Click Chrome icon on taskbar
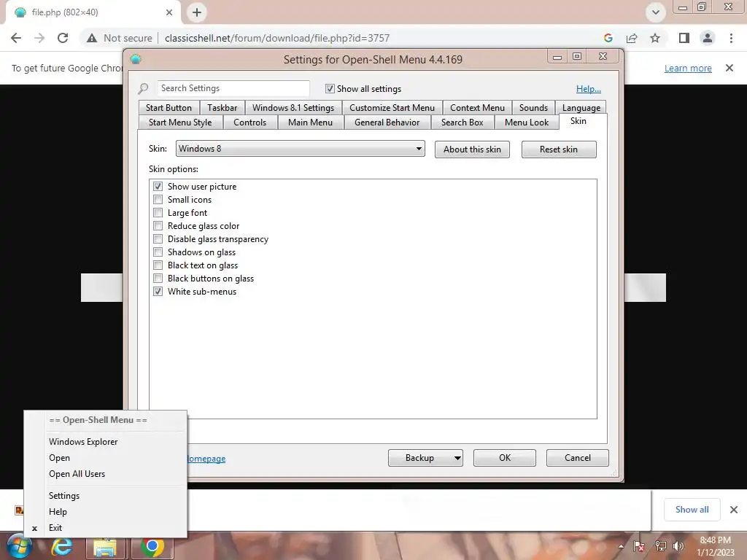747x560 pixels. [152, 547]
